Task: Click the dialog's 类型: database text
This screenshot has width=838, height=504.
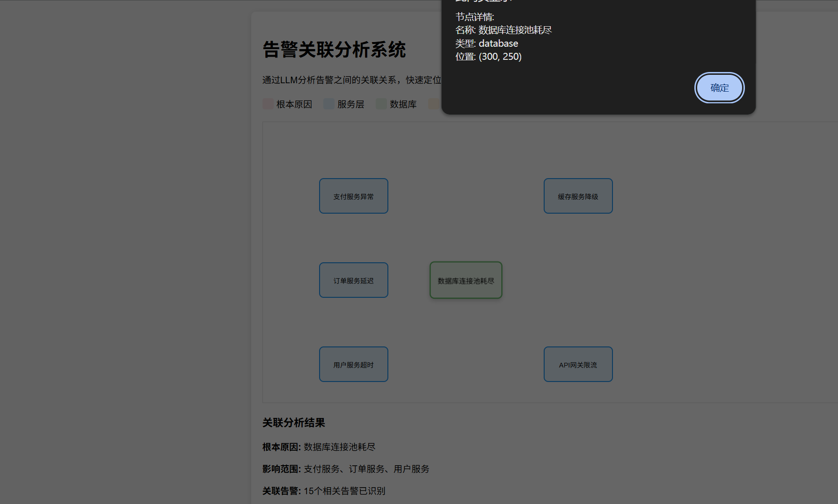Action: tap(487, 43)
